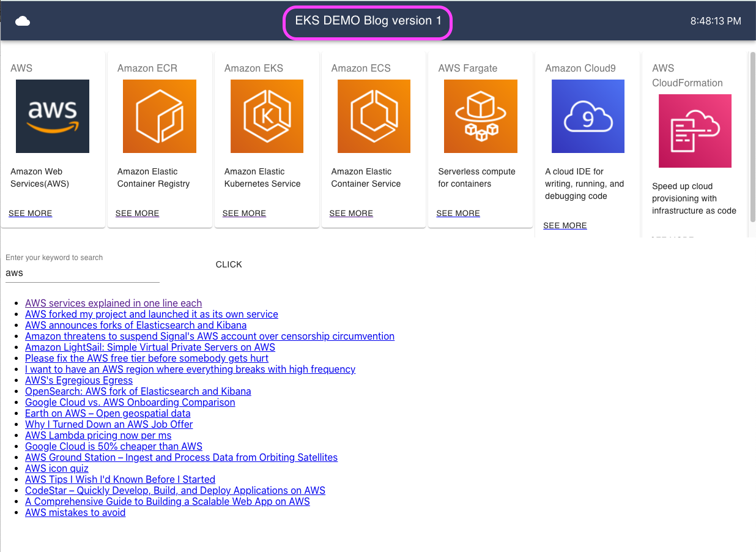Click the clock time 8:48:13 PM
The image size is (756, 552).
coord(716,21)
